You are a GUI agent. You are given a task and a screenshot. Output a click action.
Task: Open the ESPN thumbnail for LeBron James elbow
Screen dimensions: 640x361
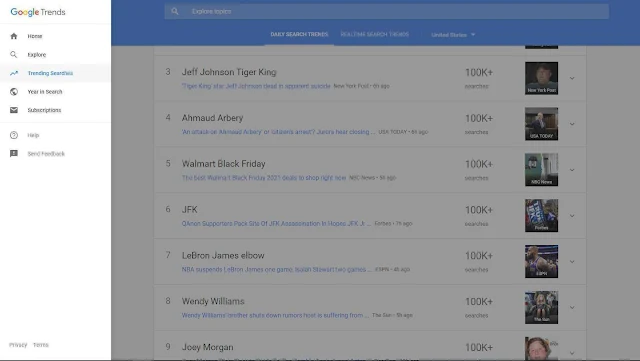click(541, 262)
